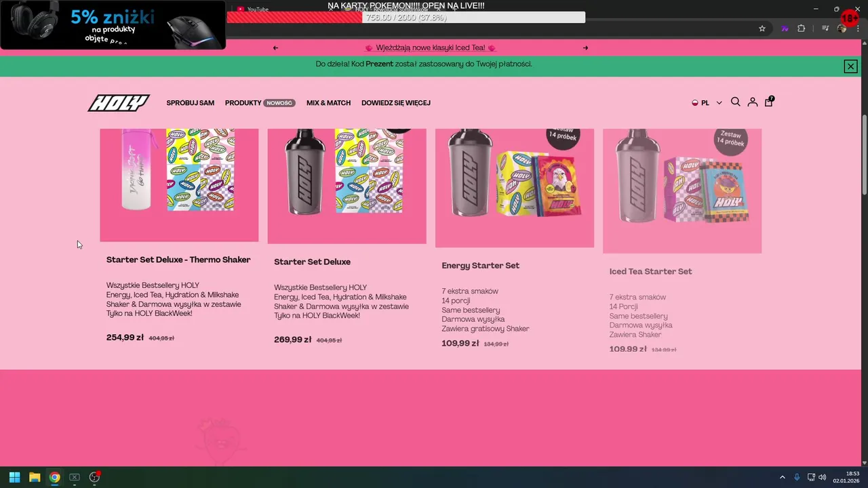The height and width of the screenshot is (488, 868).
Task: Open the MIX & MATCH menu
Action: click(328, 103)
